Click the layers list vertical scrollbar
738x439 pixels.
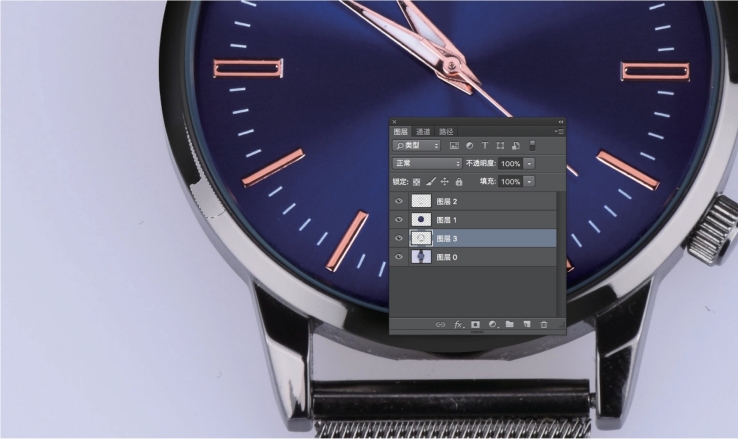click(x=561, y=254)
